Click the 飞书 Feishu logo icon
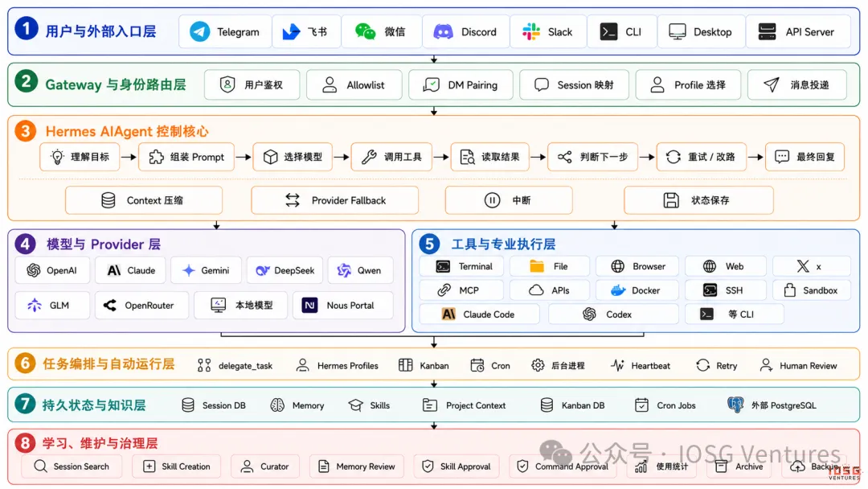This screenshot has width=868, height=489. (291, 31)
